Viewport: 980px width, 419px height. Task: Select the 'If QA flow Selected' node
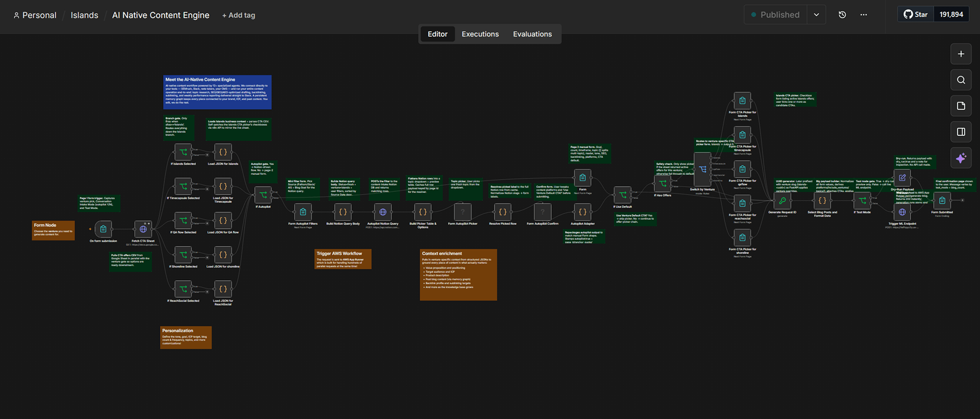point(183,220)
